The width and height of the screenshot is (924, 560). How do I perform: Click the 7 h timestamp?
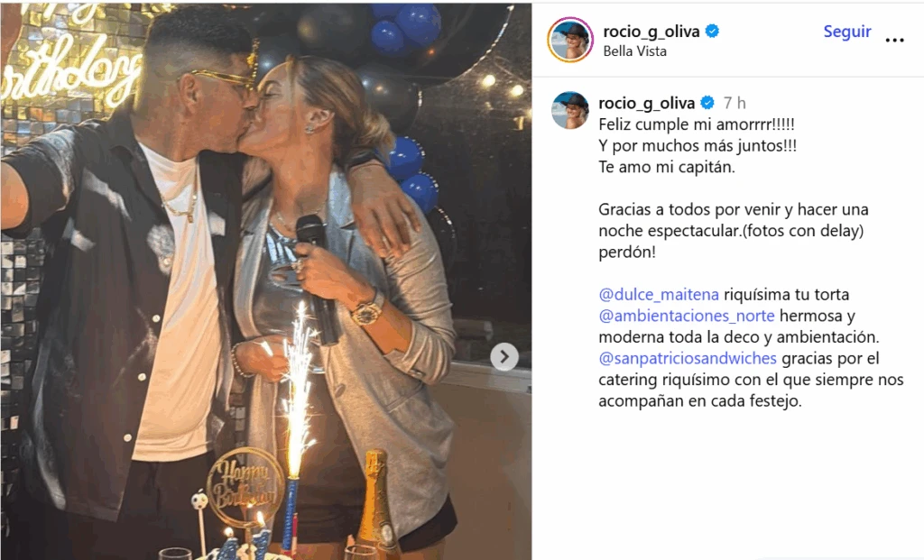[x=735, y=104]
